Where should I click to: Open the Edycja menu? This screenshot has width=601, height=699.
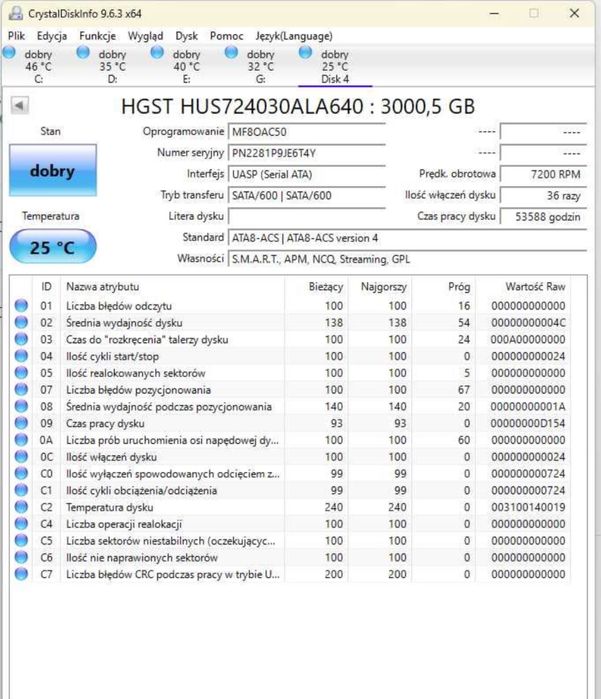[x=52, y=36]
